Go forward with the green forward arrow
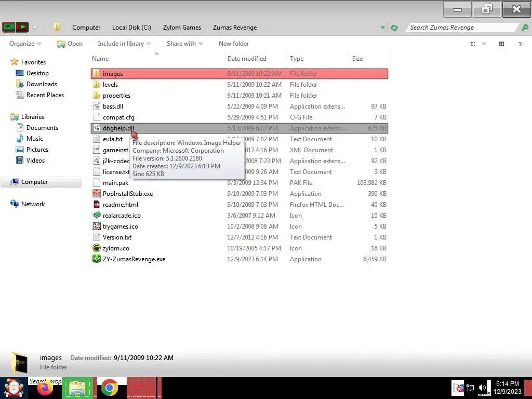 (x=22, y=27)
